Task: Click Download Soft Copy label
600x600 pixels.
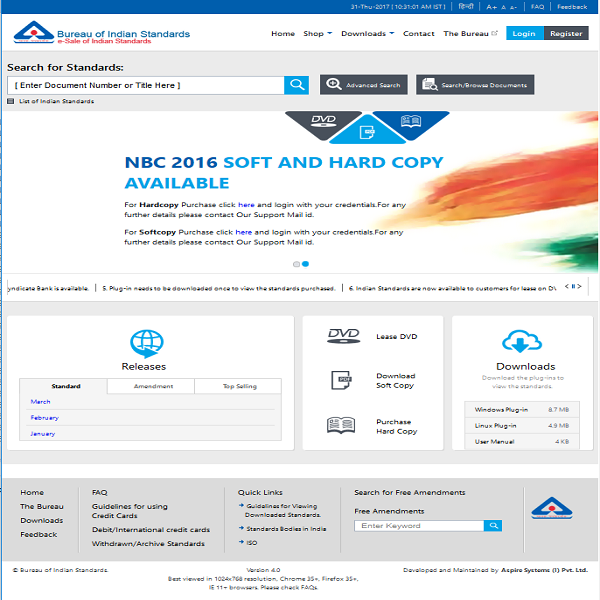Action: (x=396, y=381)
